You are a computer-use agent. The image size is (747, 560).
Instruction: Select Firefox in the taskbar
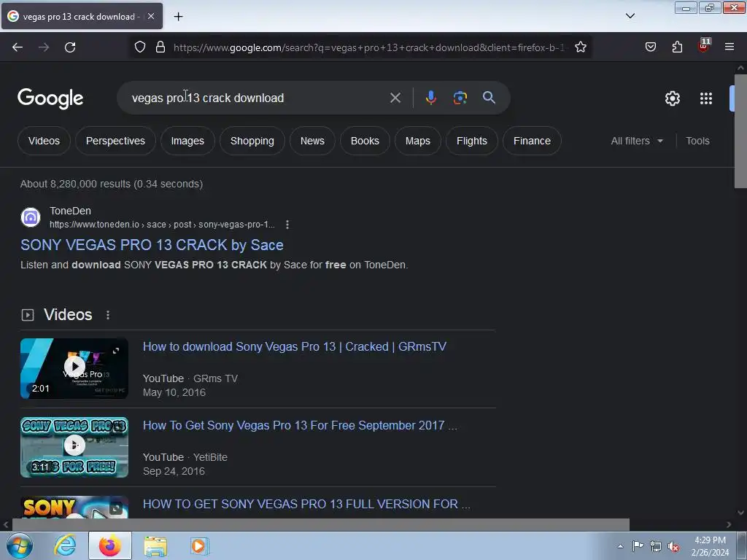[110, 545]
